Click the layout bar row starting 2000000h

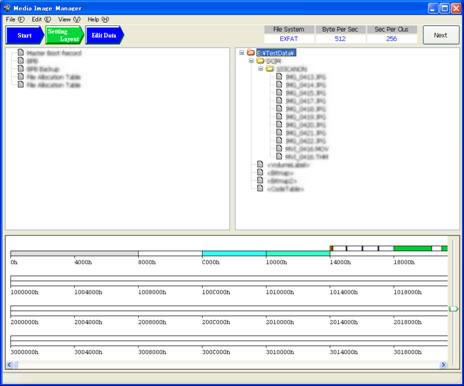229,311
